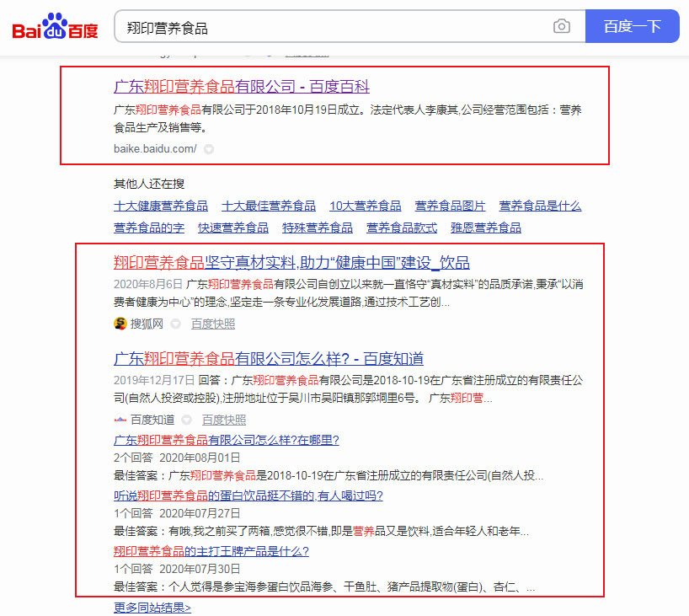
Task: Open related search 雅恩营养食品
Action: (x=486, y=228)
